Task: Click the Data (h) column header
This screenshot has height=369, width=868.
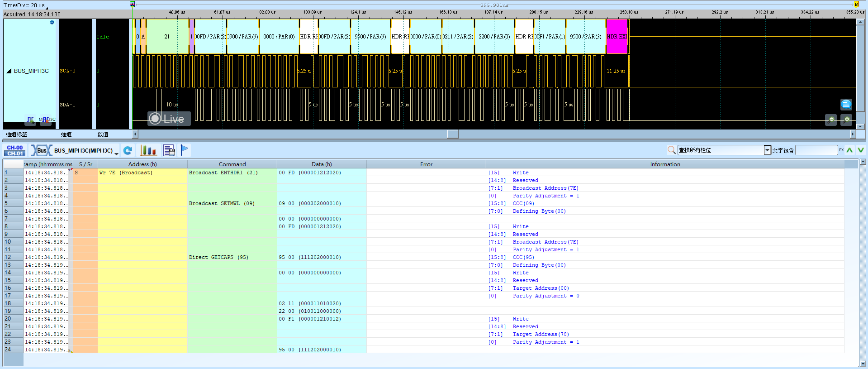Action: pos(322,164)
